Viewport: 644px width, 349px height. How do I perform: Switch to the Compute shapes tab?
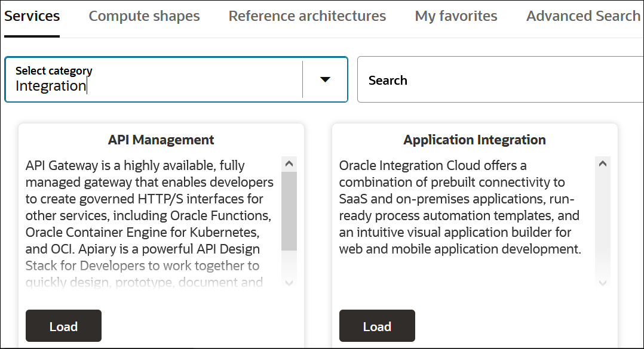144,16
